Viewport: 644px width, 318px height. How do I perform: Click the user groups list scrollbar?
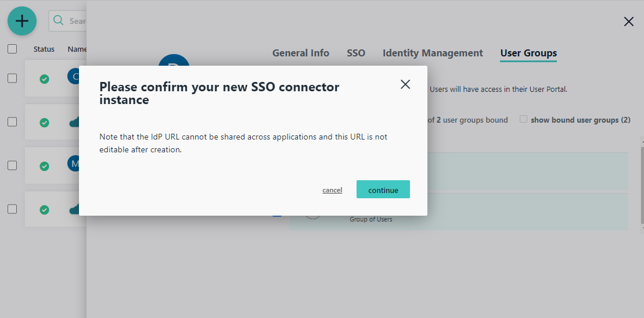642,180
